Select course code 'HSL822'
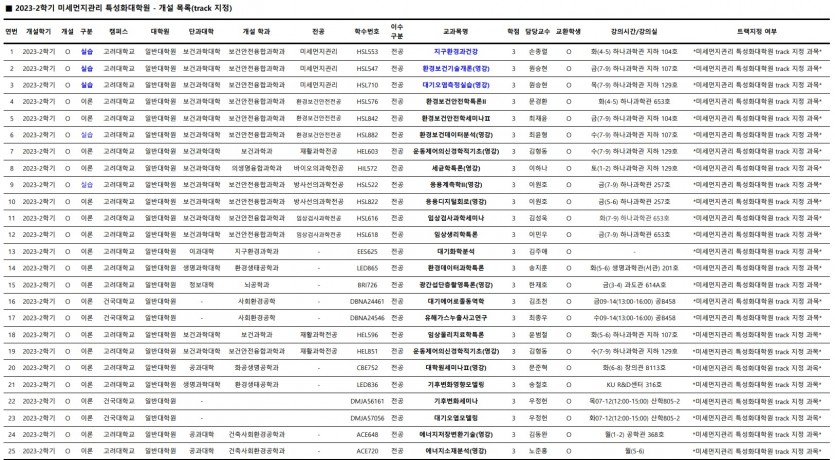835x460 pixels. pos(367,202)
